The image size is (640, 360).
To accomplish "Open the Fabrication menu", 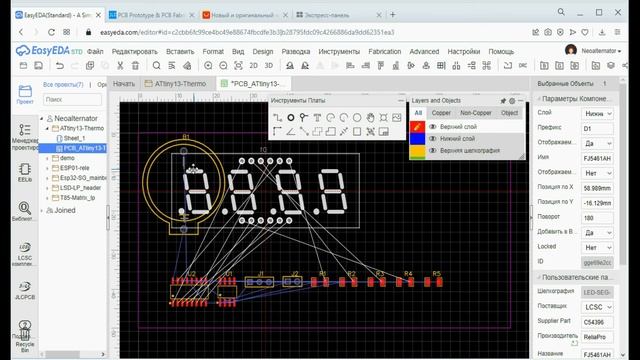I will pyautogui.click(x=384, y=51).
